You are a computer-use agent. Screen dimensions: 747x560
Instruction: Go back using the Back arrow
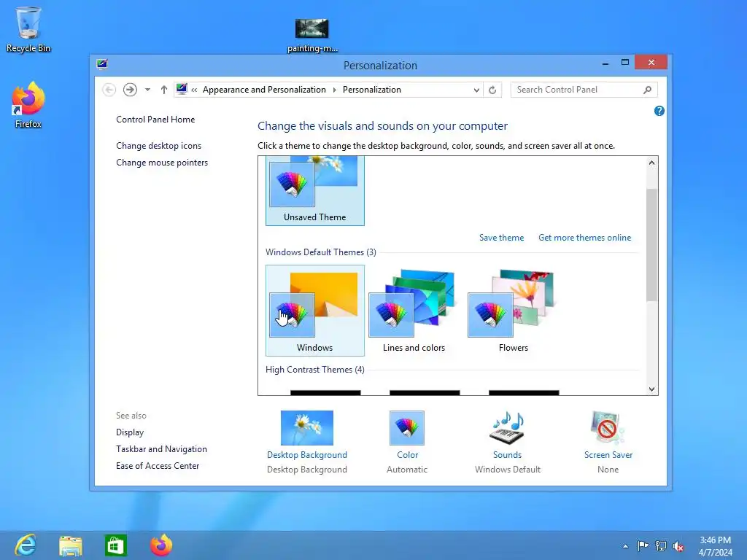(109, 90)
